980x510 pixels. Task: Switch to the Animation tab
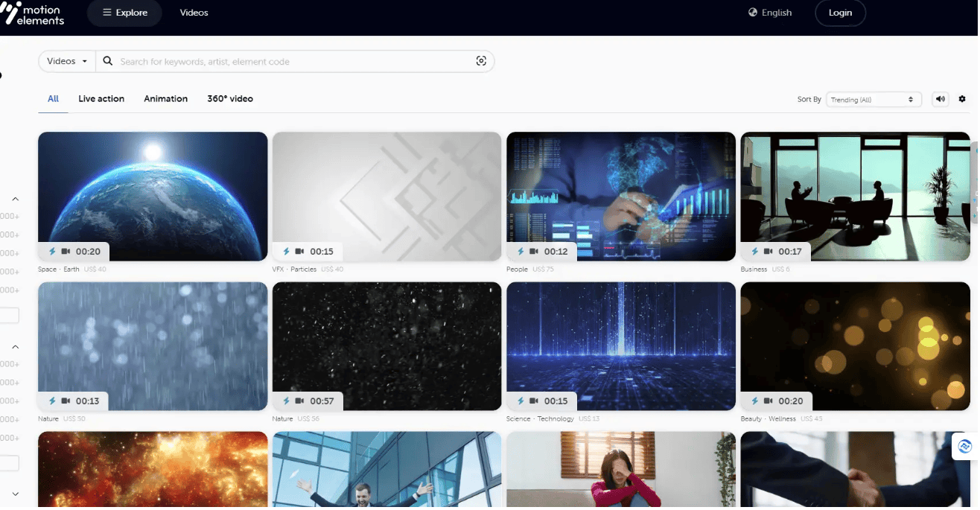click(x=165, y=98)
